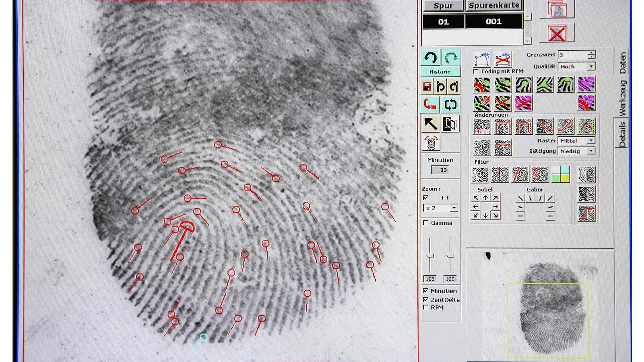Click Sobel down-right arrow
The image size is (644, 362).
pos(495,216)
